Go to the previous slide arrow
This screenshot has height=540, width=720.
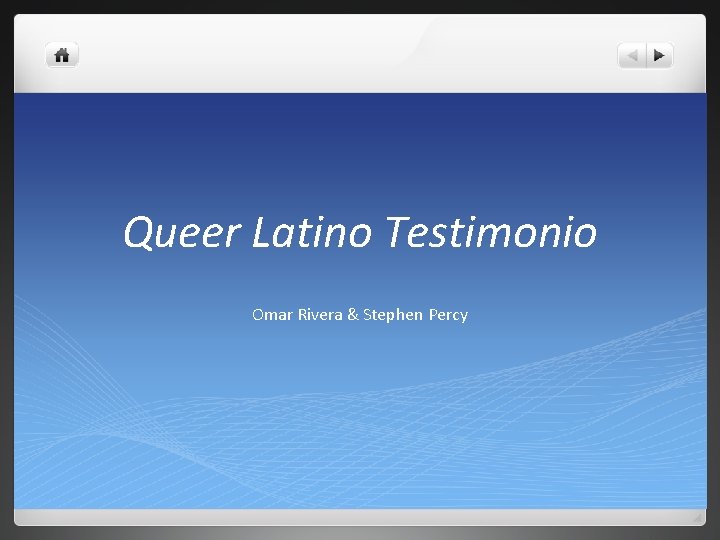click(632, 56)
